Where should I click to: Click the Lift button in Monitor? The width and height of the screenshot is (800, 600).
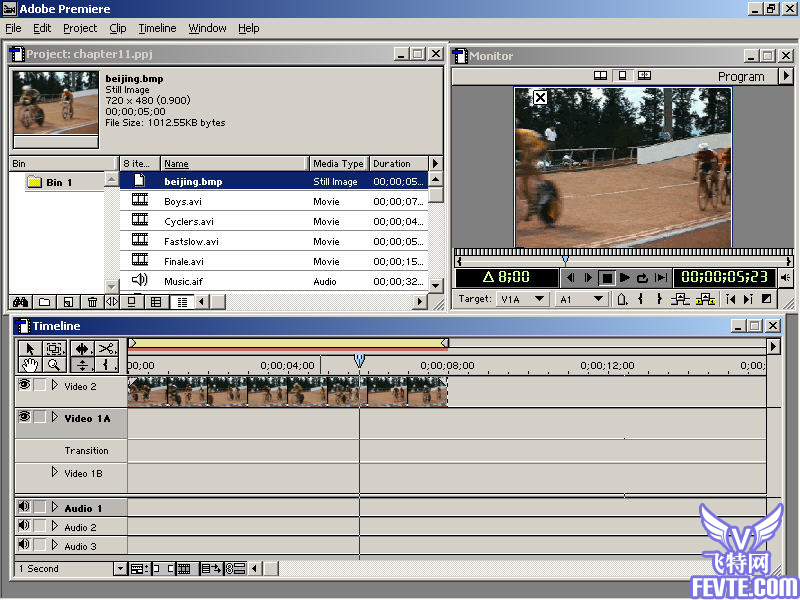coord(680,299)
